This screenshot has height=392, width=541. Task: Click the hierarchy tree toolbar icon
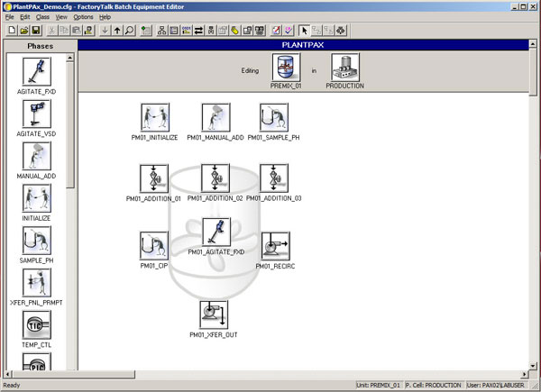coord(161,31)
